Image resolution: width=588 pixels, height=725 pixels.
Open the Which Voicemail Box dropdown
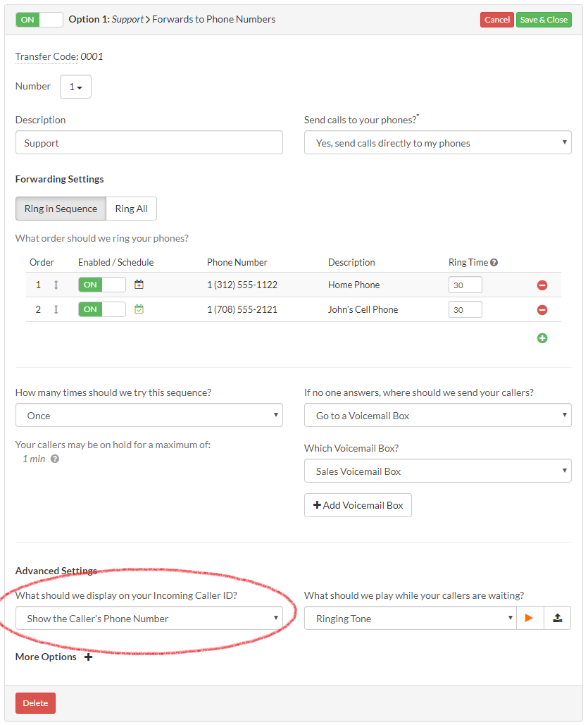coord(437,469)
